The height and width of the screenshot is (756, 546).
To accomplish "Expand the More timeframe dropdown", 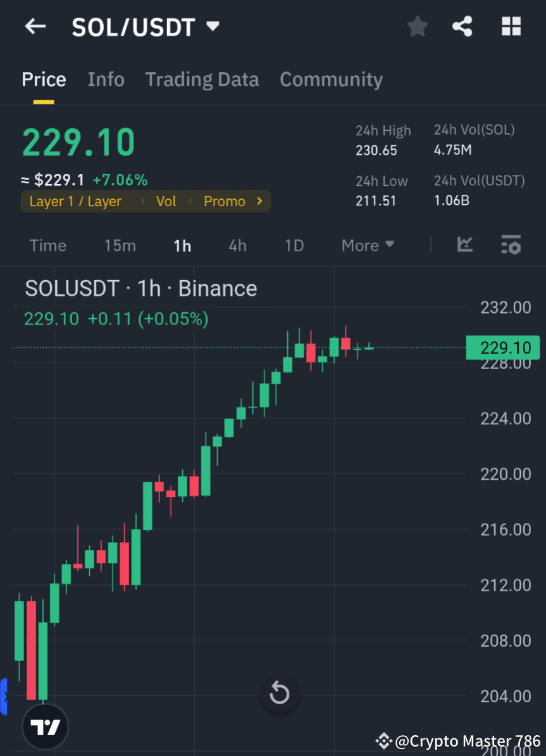I will [x=368, y=245].
